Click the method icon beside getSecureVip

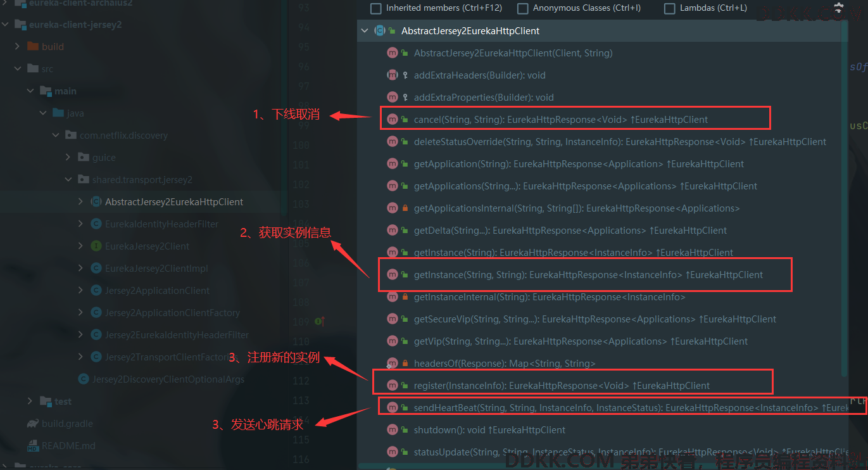pyautogui.click(x=392, y=319)
